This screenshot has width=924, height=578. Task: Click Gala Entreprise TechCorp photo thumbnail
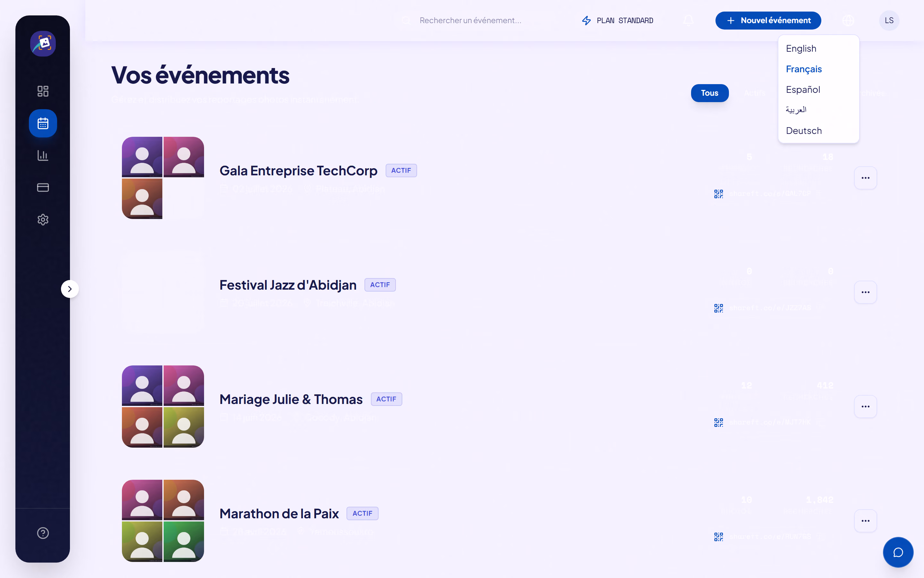point(163,178)
